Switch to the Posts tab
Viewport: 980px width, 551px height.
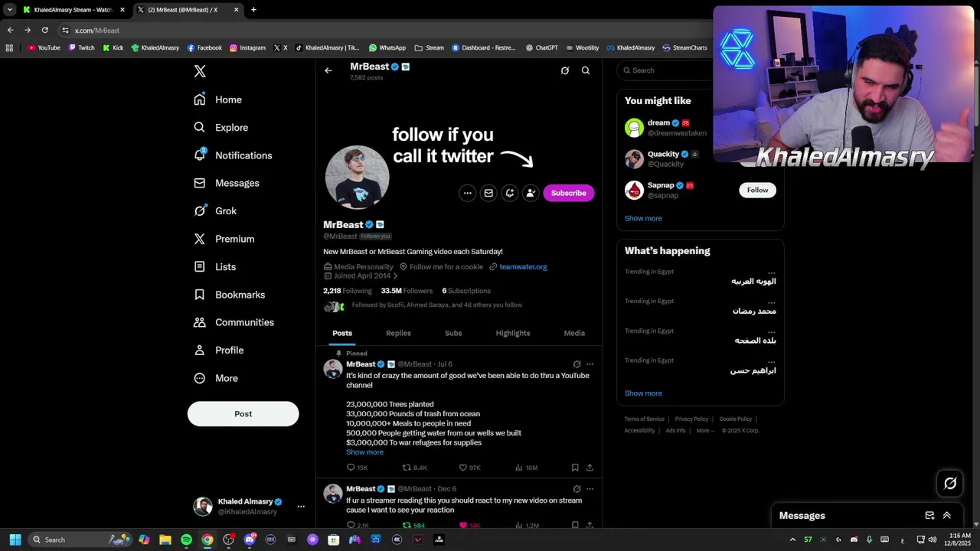(x=342, y=333)
